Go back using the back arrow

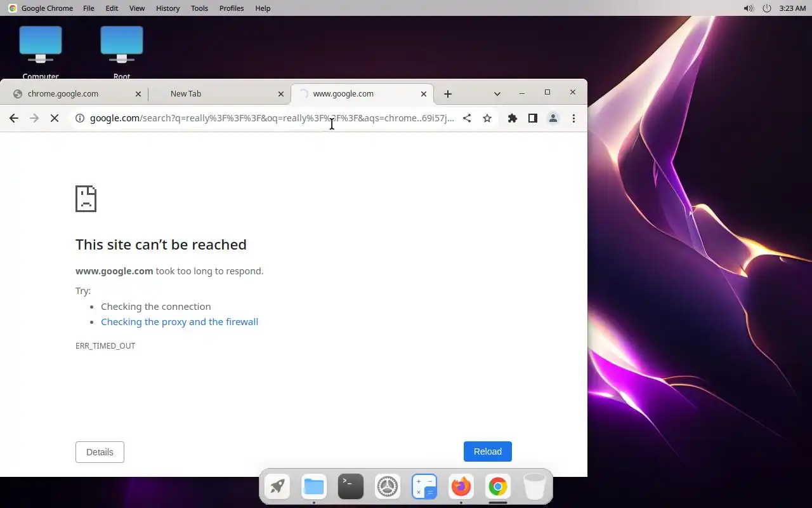[x=14, y=118]
